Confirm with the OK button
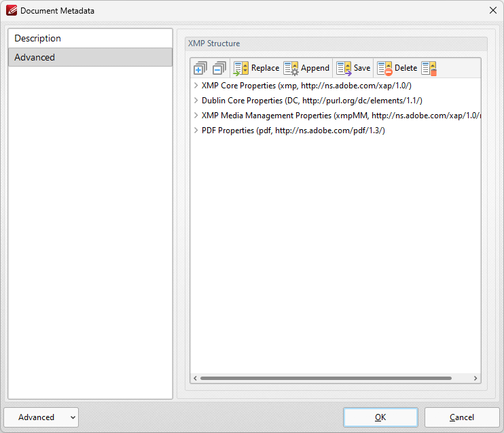Viewport: 504px width, 433px height. coord(380,417)
